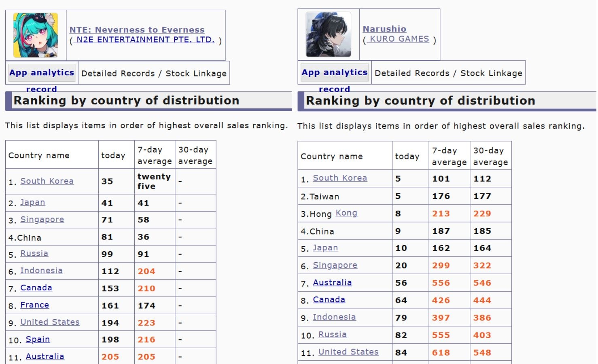The image size is (598, 364).
Task: Open the Narushio app icon thumbnail
Action: 329,34
